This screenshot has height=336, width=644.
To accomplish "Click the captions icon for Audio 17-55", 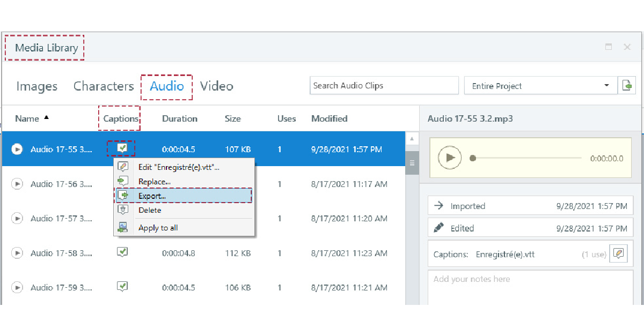I will click(x=122, y=148).
